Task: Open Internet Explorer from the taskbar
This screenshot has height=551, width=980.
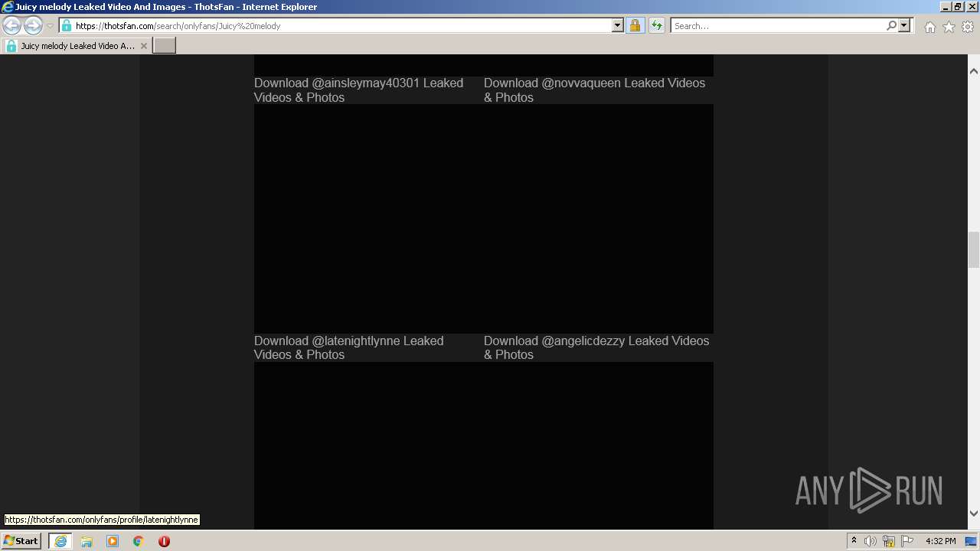Action: [60, 541]
